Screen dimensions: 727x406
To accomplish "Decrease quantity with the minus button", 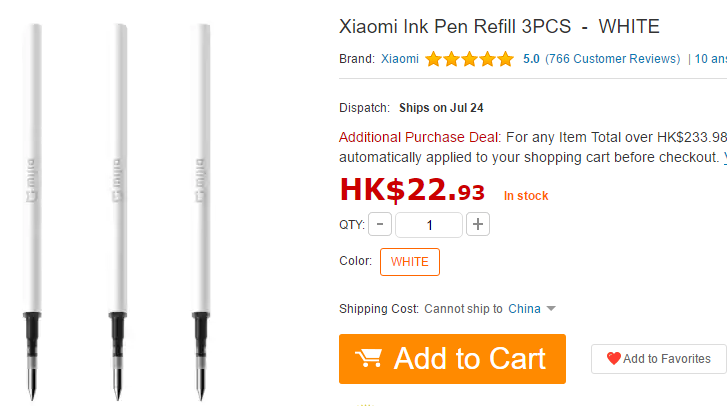I will tap(380, 224).
